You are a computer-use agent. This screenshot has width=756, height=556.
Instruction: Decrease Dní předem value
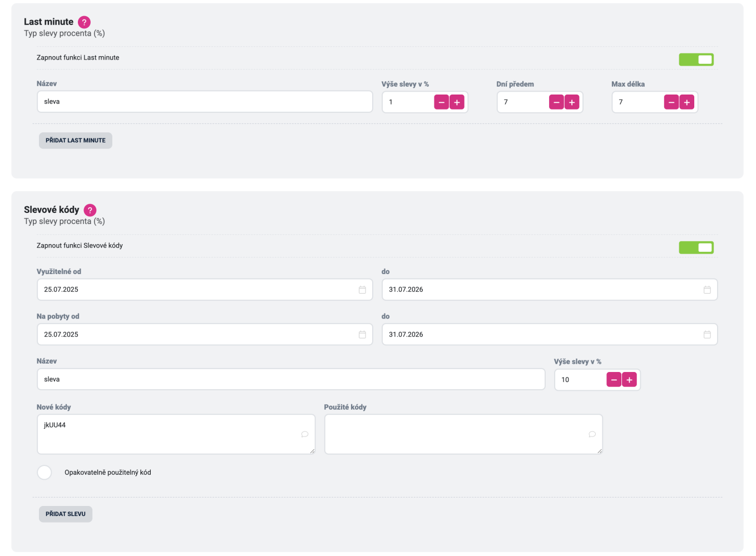pyautogui.click(x=556, y=102)
